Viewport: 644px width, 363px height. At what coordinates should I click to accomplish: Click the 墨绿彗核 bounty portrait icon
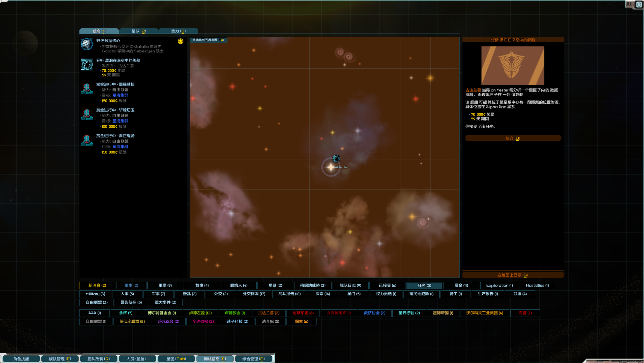coord(87,89)
